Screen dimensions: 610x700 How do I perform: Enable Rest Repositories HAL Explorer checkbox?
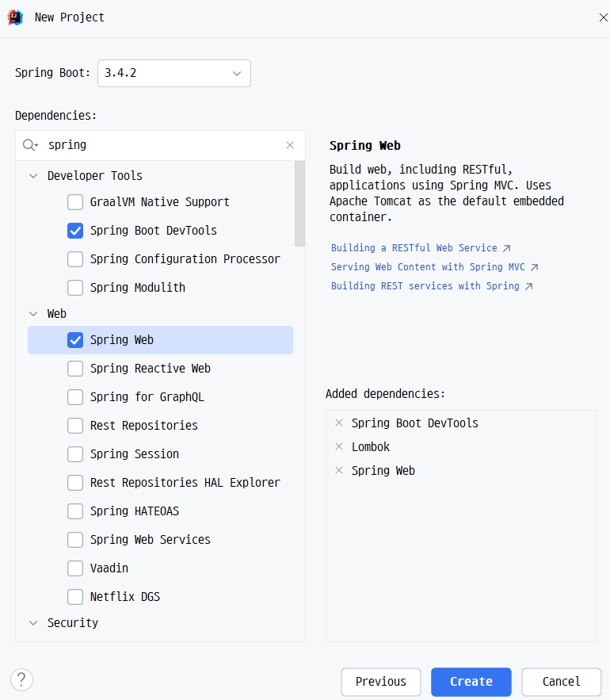(75, 483)
